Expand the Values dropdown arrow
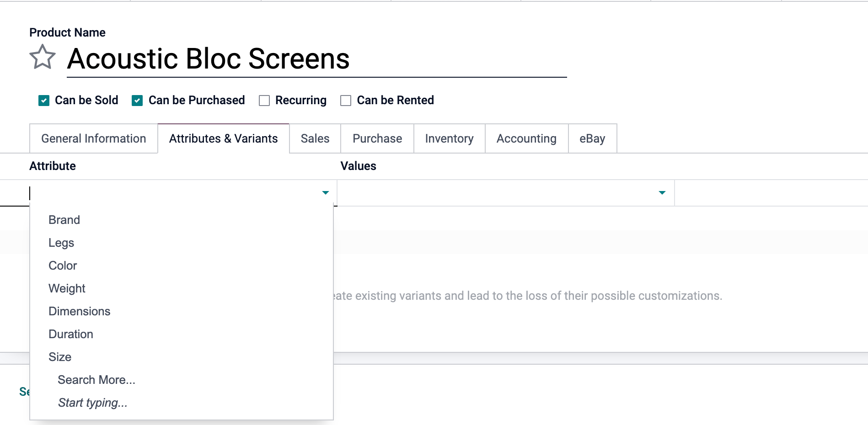Viewport: 868px width, 425px height. point(662,193)
